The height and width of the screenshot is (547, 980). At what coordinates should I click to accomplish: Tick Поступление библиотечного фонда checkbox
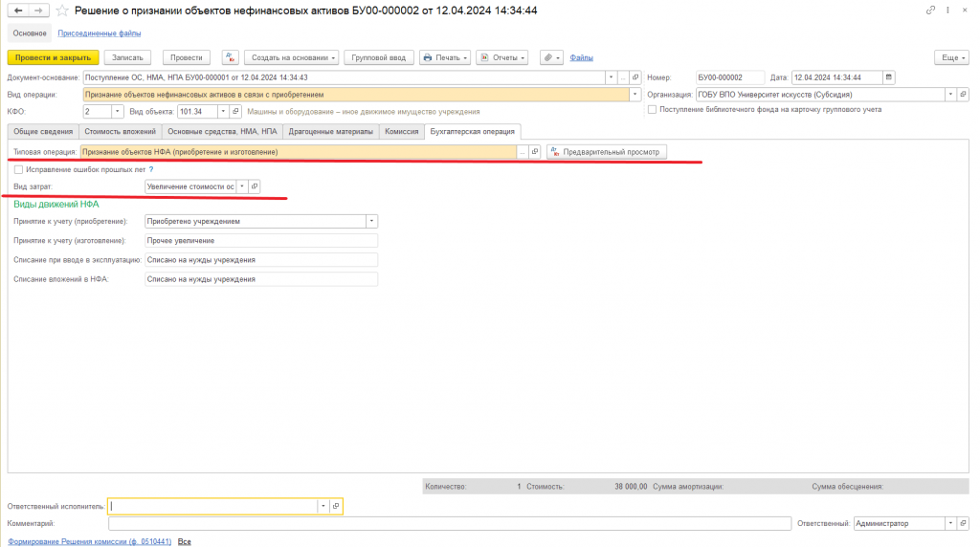tap(652, 109)
